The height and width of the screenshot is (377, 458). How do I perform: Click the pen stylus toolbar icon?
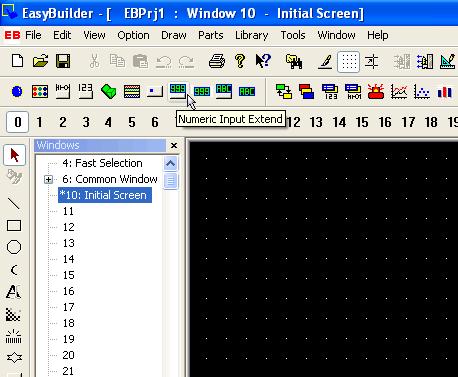point(325,62)
